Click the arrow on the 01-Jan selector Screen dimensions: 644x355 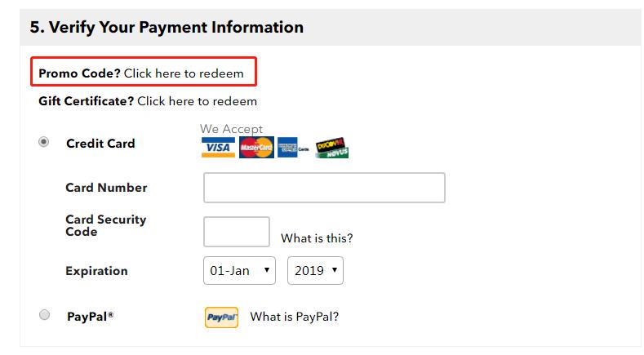click(x=267, y=270)
